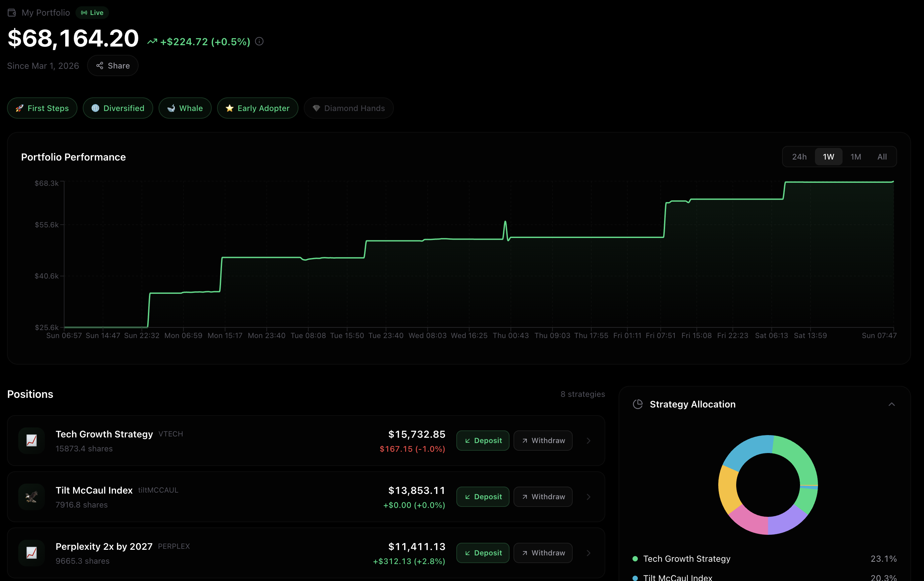Withdraw from Tilt McCaul Index
The width and height of the screenshot is (924, 581).
pos(543,497)
